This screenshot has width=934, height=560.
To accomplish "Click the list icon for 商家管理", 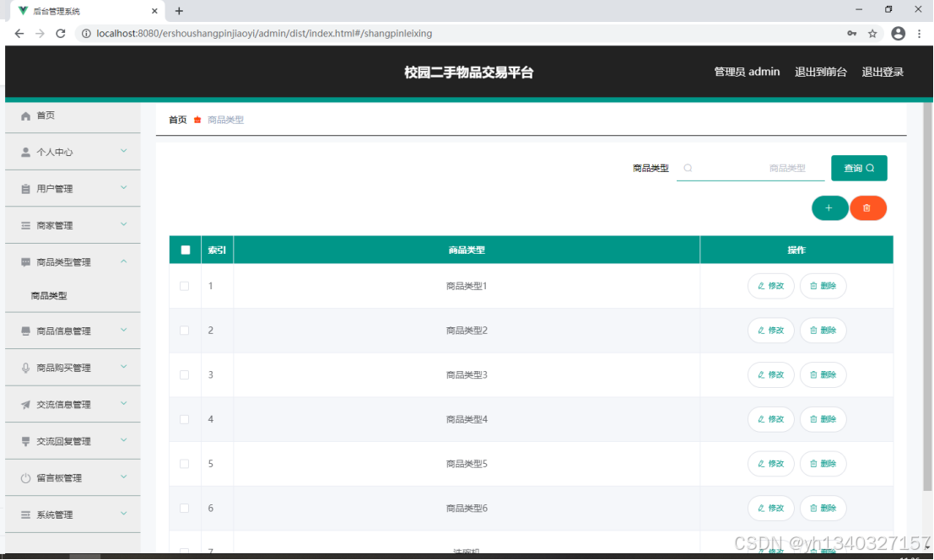I will click(x=25, y=225).
